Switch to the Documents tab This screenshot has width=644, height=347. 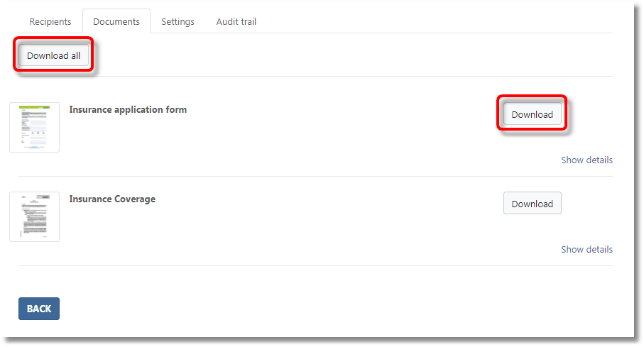point(116,21)
